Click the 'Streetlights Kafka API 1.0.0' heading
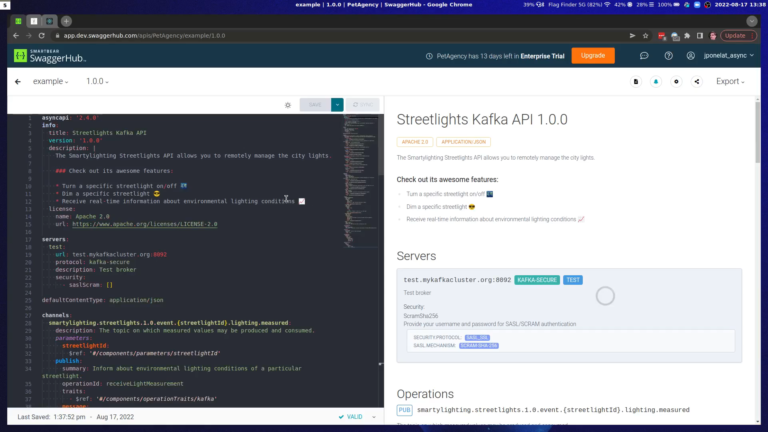Image resolution: width=768 pixels, height=432 pixels. [482, 120]
